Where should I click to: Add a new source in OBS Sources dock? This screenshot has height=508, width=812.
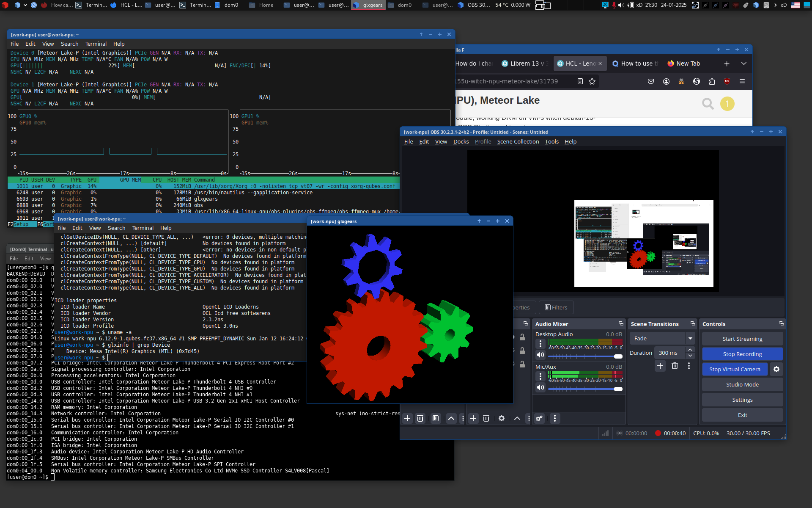tap(473, 418)
